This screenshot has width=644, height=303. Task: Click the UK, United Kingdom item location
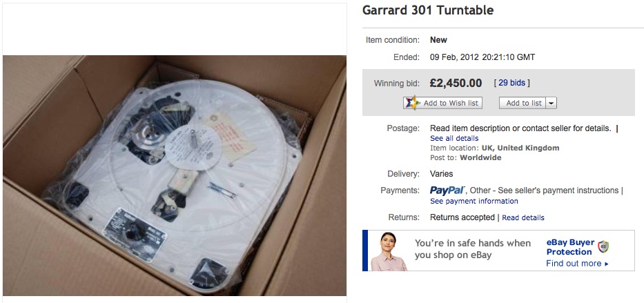[x=520, y=148]
